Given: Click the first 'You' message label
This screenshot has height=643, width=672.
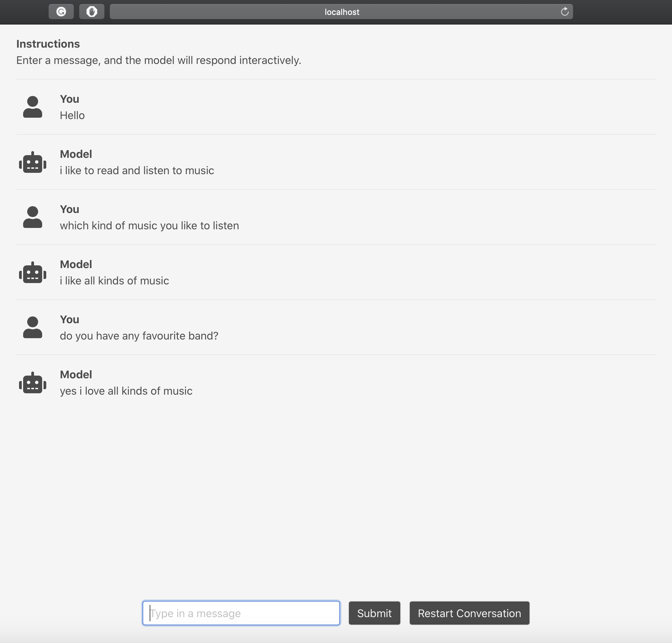Looking at the screenshot, I should click(x=69, y=99).
